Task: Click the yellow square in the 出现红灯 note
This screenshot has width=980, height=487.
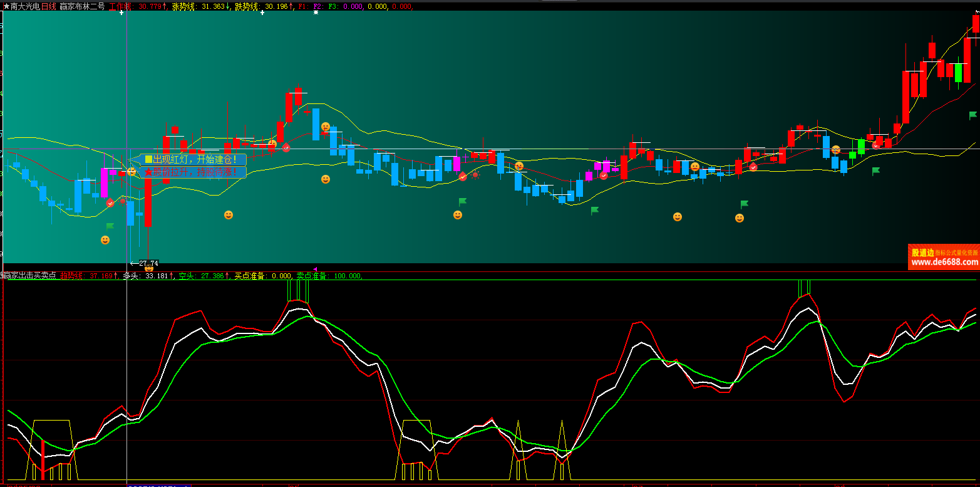Action: click(148, 159)
